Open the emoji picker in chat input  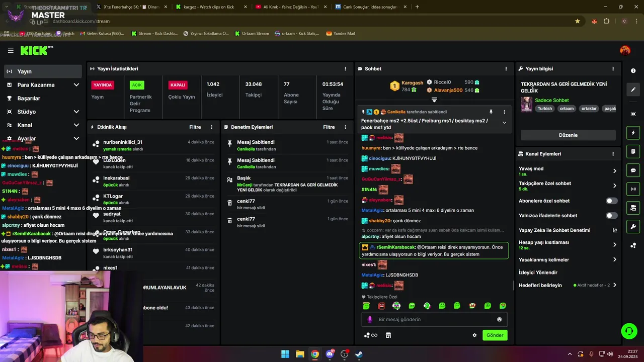tap(499, 319)
